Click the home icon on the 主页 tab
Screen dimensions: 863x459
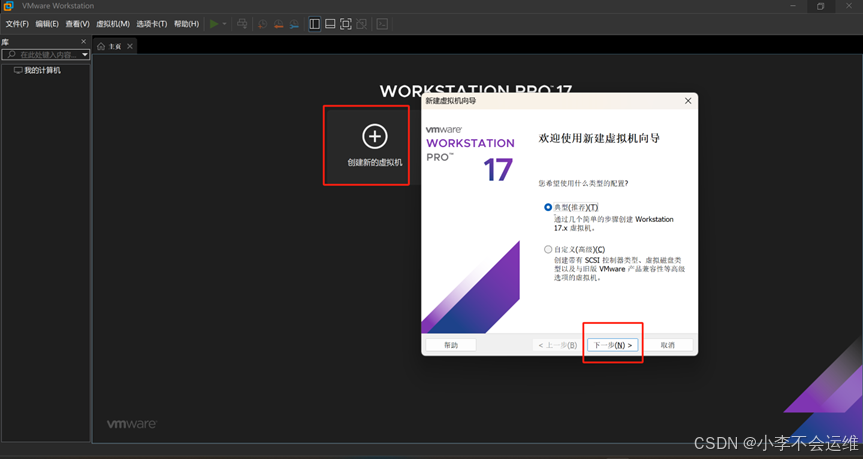click(101, 46)
